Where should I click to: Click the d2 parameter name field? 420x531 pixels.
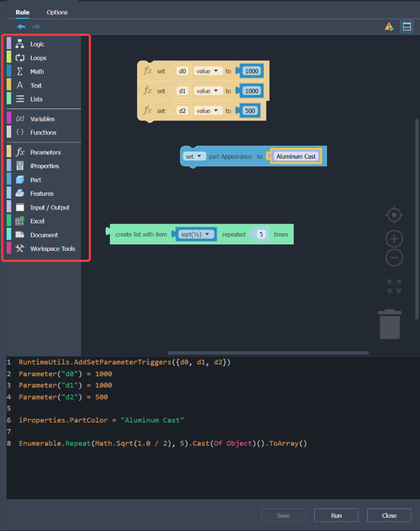click(182, 111)
